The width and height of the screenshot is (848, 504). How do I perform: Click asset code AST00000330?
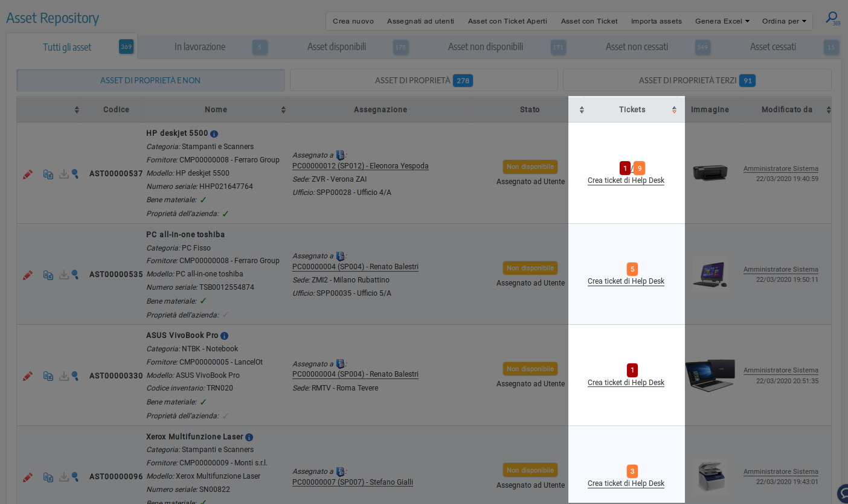[x=116, y=375]
